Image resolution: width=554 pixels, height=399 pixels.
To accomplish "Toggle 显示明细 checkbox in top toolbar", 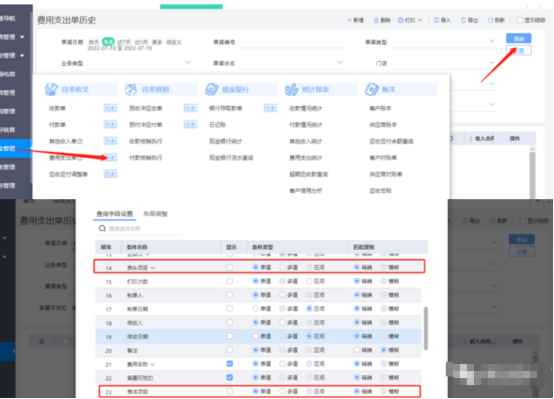I will point(520,20).
